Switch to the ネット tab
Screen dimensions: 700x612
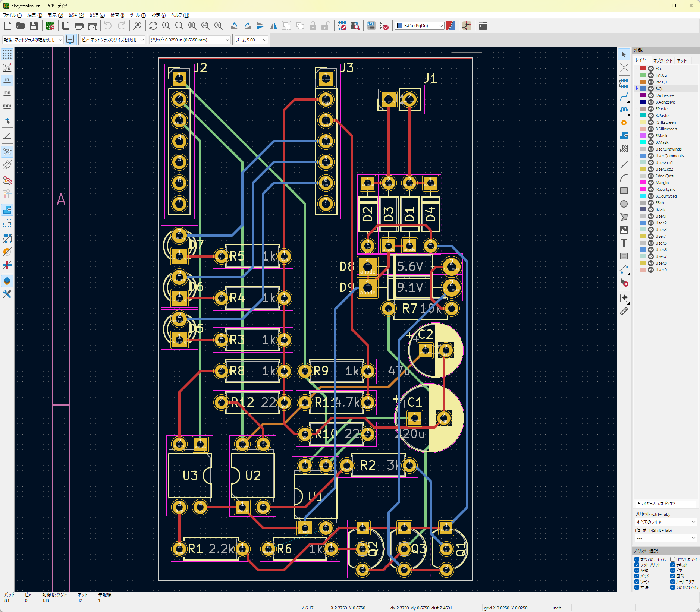[x=681, y=60]
